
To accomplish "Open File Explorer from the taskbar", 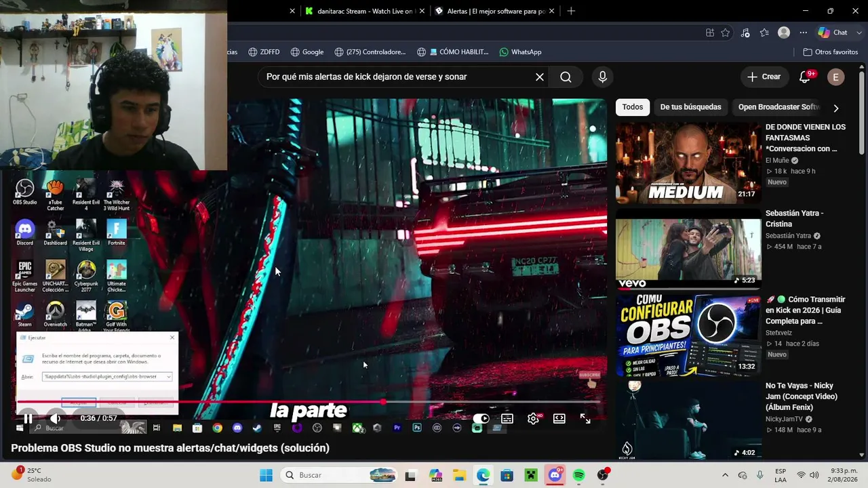I will coord(459,475).
